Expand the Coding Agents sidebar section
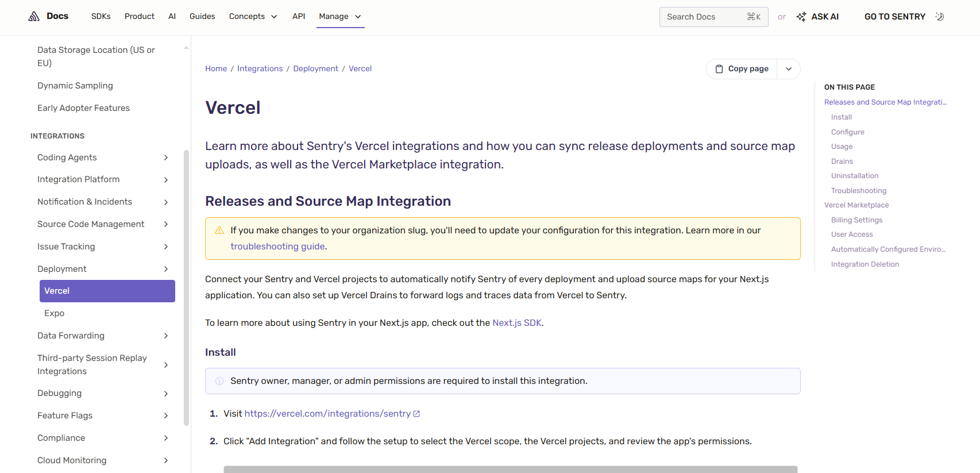 (166, 157)
